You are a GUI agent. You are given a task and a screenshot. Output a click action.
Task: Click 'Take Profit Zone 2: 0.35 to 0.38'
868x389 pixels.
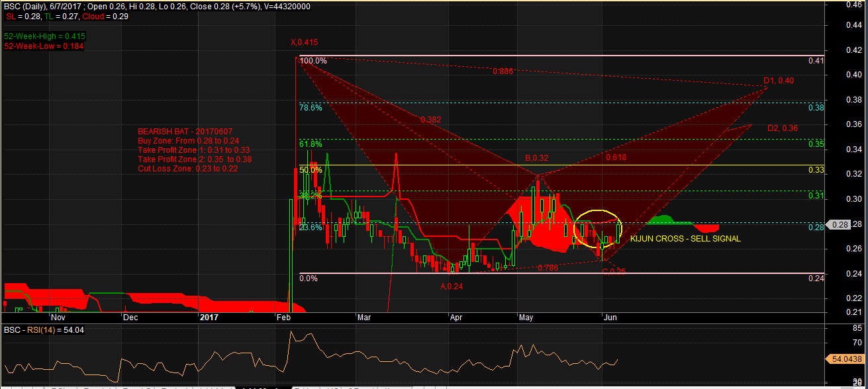point(195,159)
